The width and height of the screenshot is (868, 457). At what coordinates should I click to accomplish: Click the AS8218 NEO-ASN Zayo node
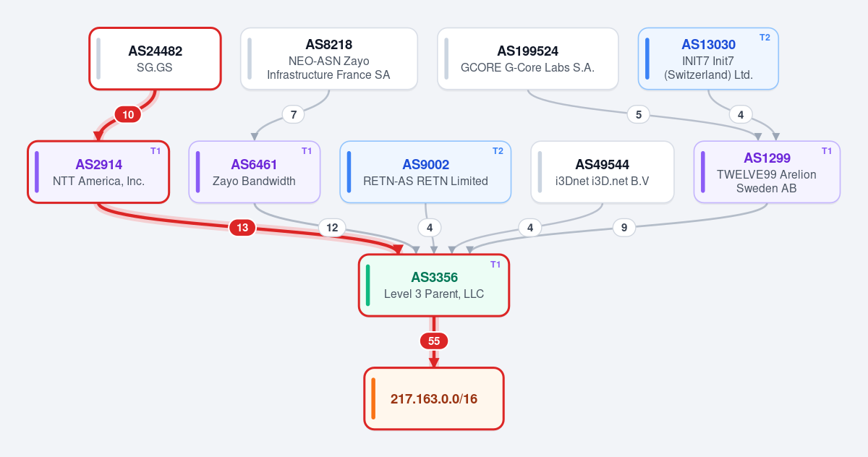[x=329, y=59]
